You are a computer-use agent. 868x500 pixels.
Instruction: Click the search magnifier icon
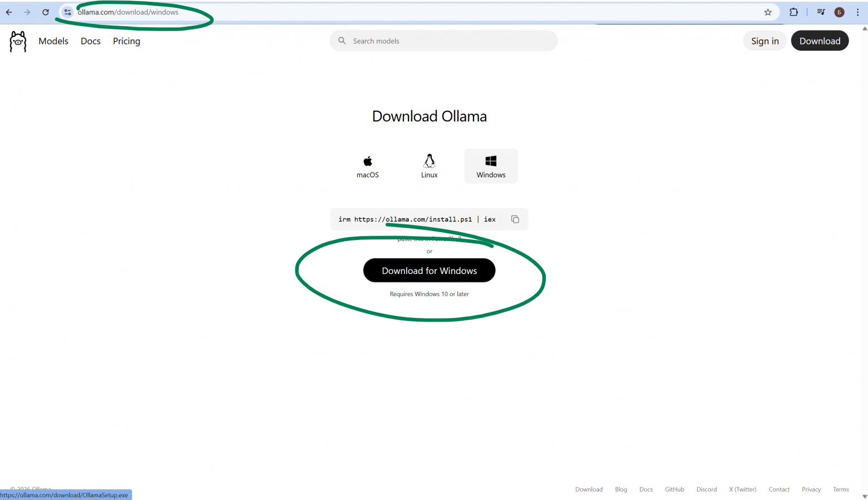(342, 41)
